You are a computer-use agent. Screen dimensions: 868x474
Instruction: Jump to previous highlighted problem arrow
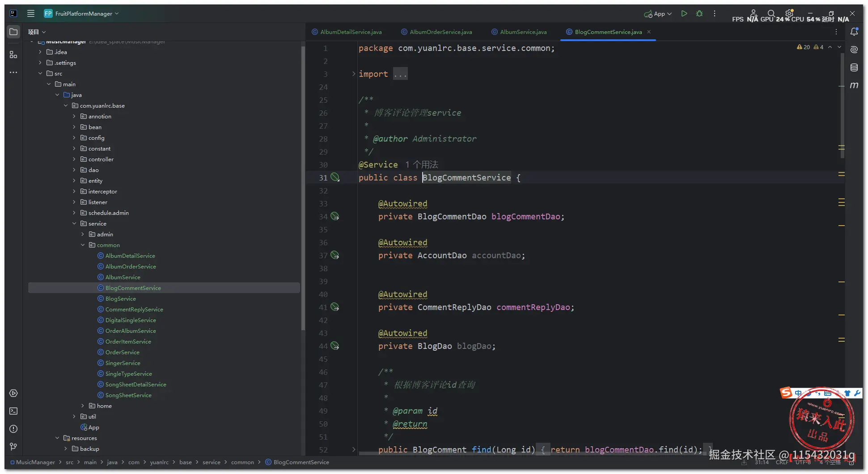[830, 47]
